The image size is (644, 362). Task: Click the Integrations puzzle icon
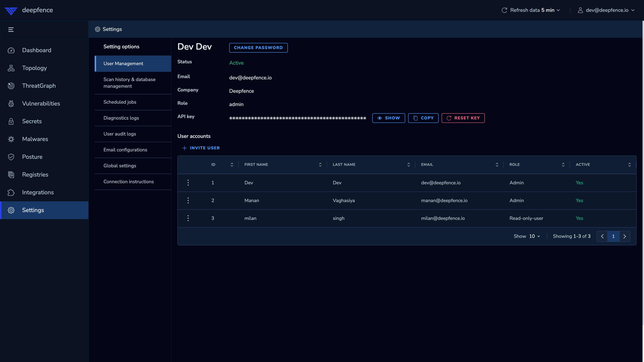tap(11, 192)
